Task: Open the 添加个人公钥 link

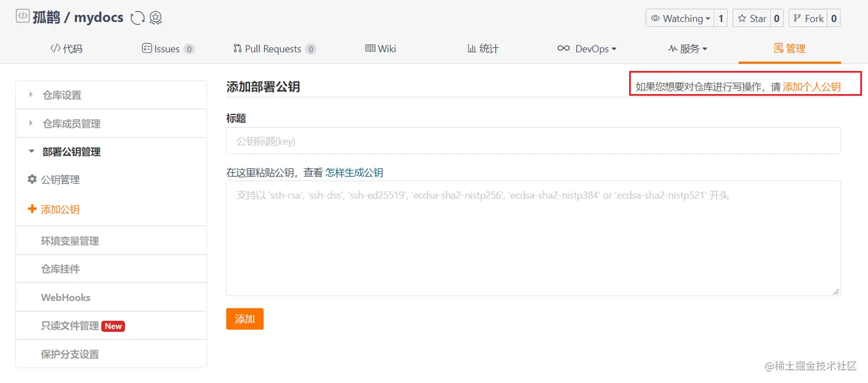Action: [812, 87]
